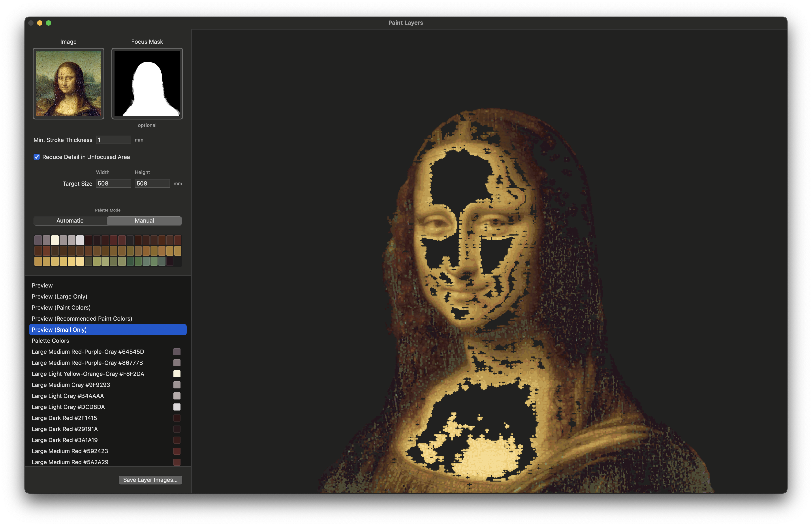Select the Preview (Large Only) list item
This screenshot has height=526, width=812.
point(59,296)
